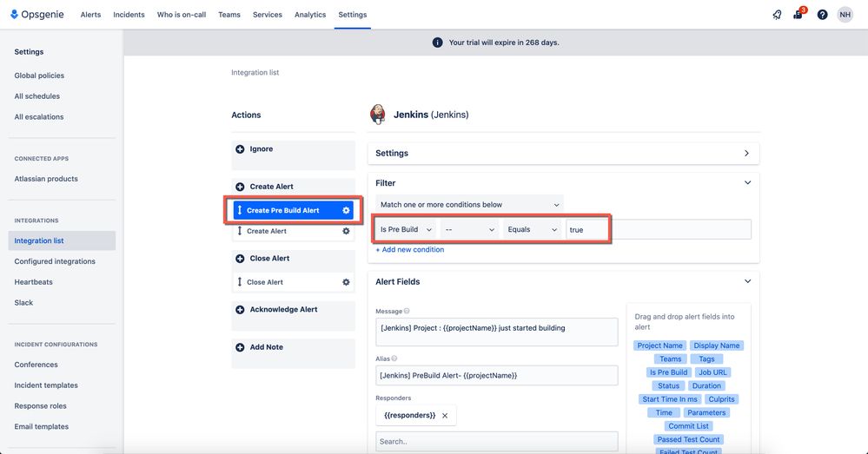The image size is (868, 454).
Task: Click the plus icon next to Create Alert
Action: (x=240, y=187)
